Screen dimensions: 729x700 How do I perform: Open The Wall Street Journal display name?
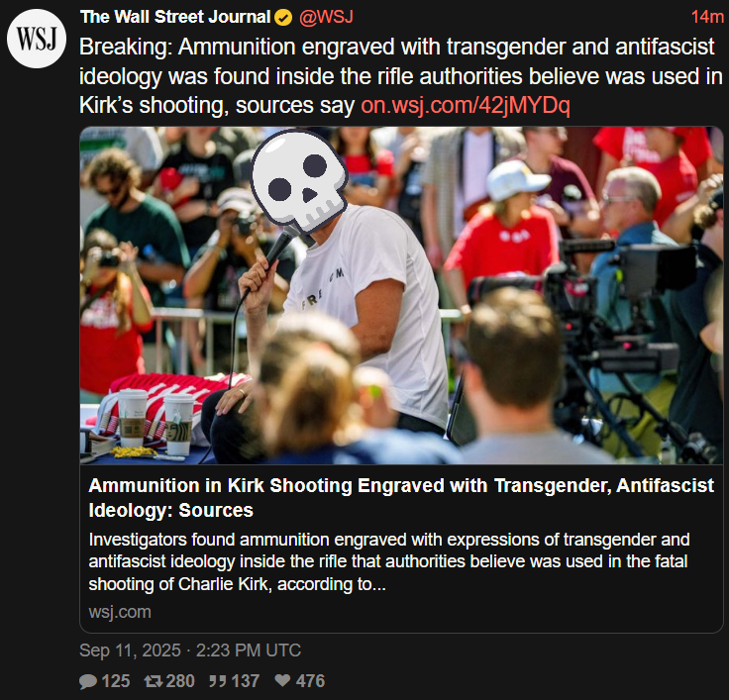(175, 17)
